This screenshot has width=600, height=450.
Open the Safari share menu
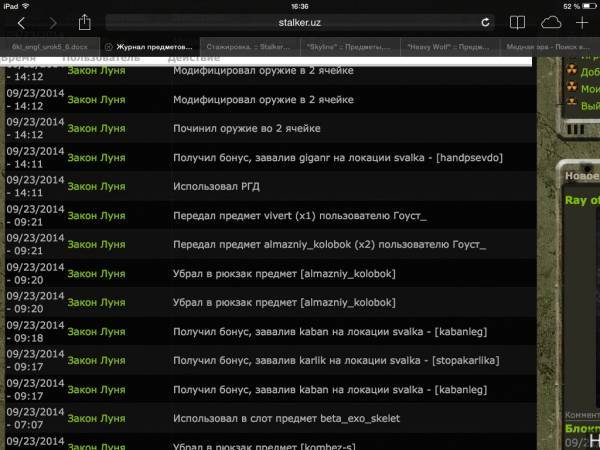click(x=85, y=22)
